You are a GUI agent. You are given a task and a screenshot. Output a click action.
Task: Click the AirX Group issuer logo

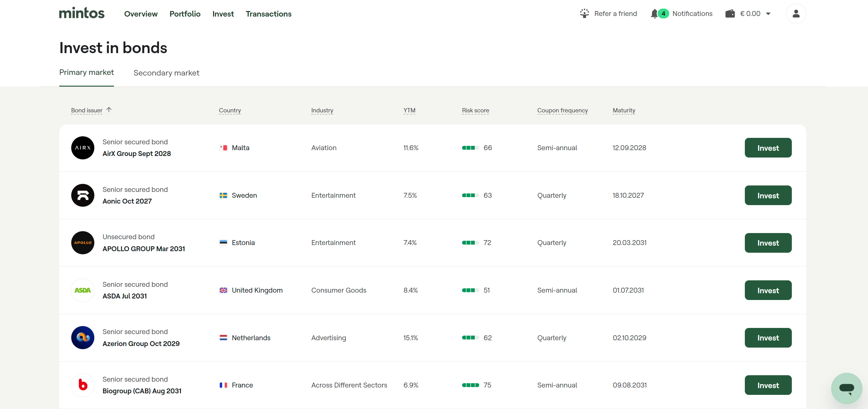point(83,148)
